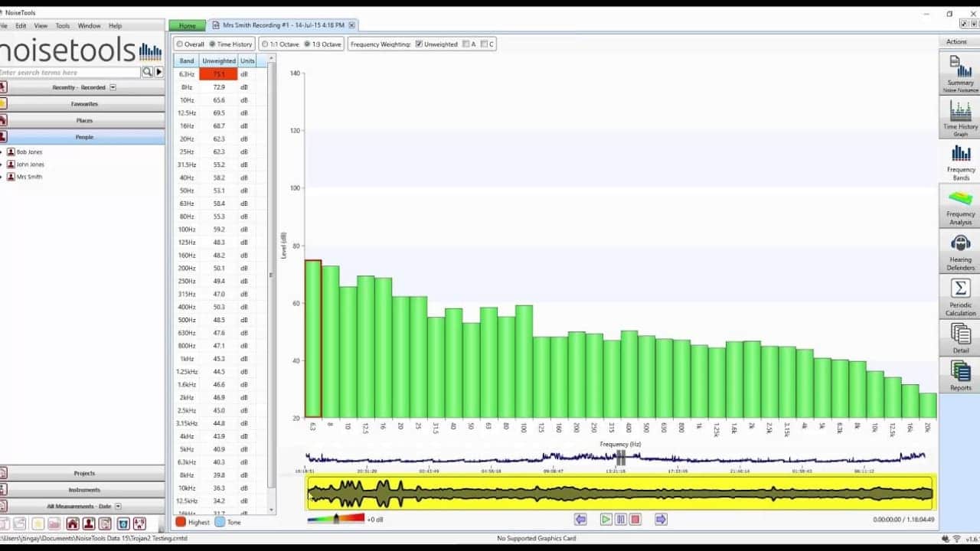This screenshot has width=980, height=551.
Task: Click the Unweighted column header
Action: pyautogui.click(x=218, y=60)
